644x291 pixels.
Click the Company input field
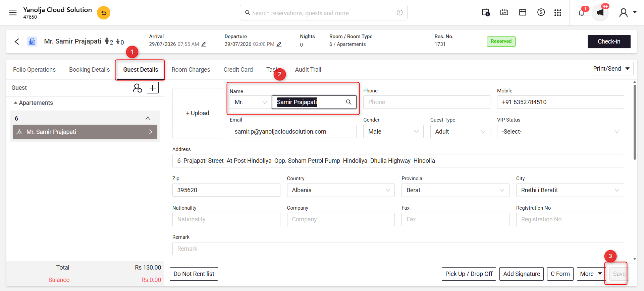341,219
